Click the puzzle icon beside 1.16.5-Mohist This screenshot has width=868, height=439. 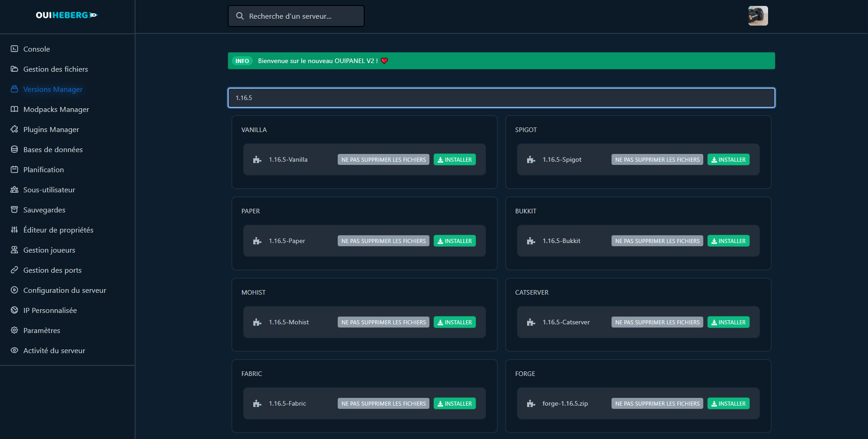click(x=257, y=322)
